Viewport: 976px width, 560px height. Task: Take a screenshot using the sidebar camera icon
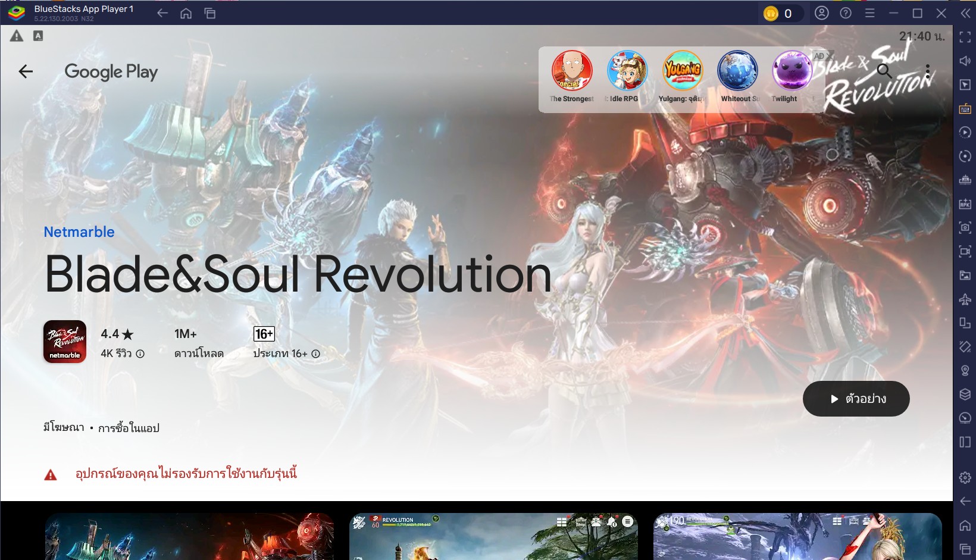965,227
